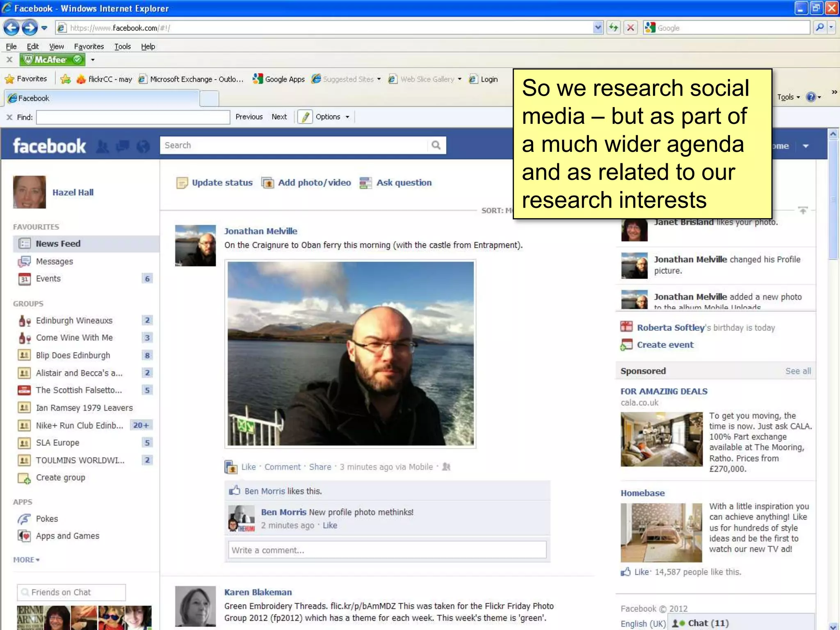Click the Events calendar icon
840x630 pixels.
coord(24,279)
